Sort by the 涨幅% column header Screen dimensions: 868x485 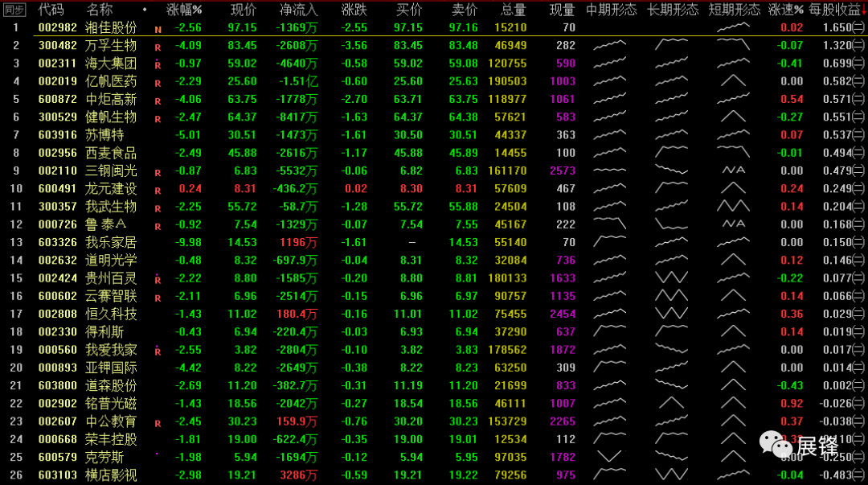[184, 10]
